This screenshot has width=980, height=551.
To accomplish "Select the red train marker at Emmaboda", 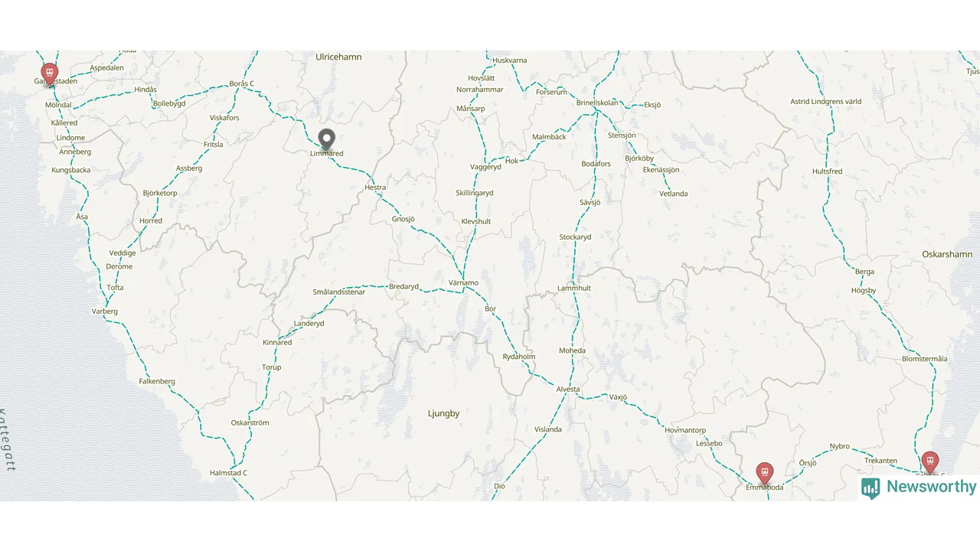I will 764,474.
